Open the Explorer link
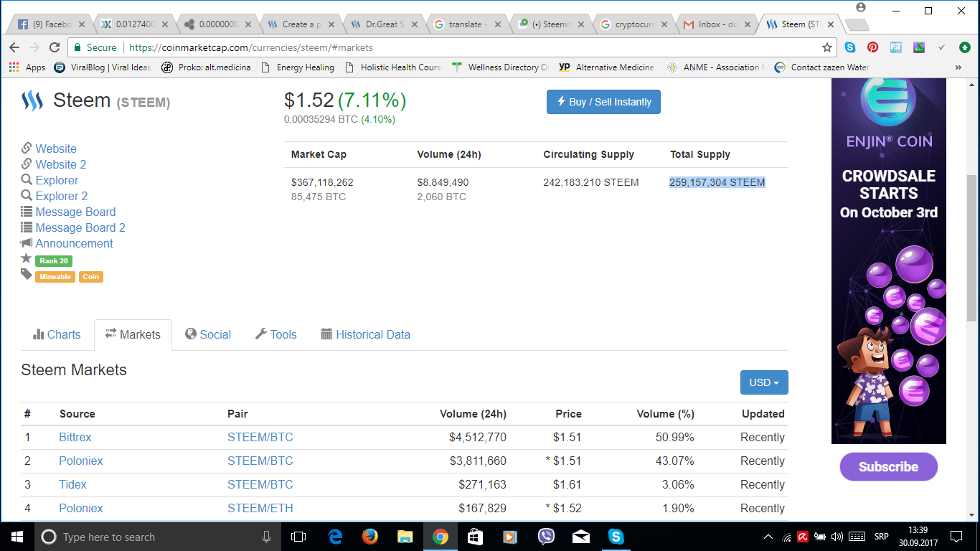Viewport: 980px width, 551px height. [x=57, y=180]
